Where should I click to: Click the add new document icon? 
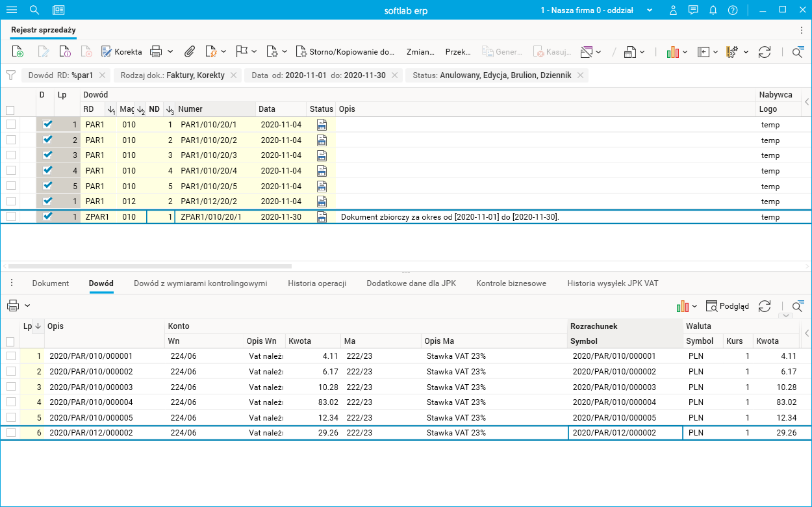click(18, 52)
